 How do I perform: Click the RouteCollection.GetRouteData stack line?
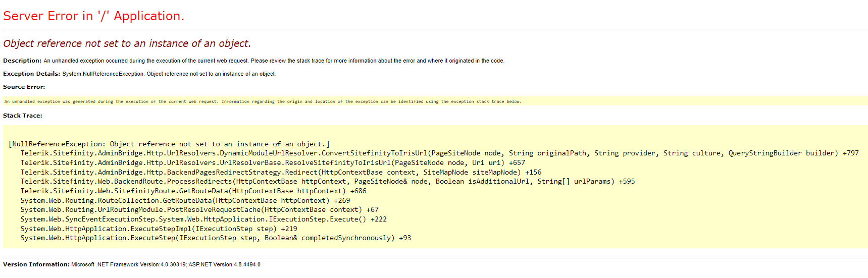tap(185, 201)
